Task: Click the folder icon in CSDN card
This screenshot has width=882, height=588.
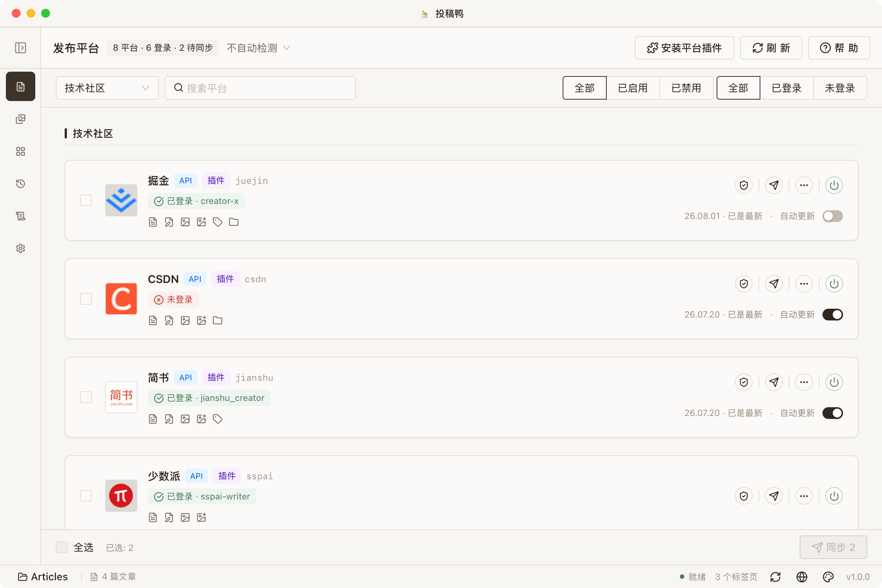Action: coord(218,320)
